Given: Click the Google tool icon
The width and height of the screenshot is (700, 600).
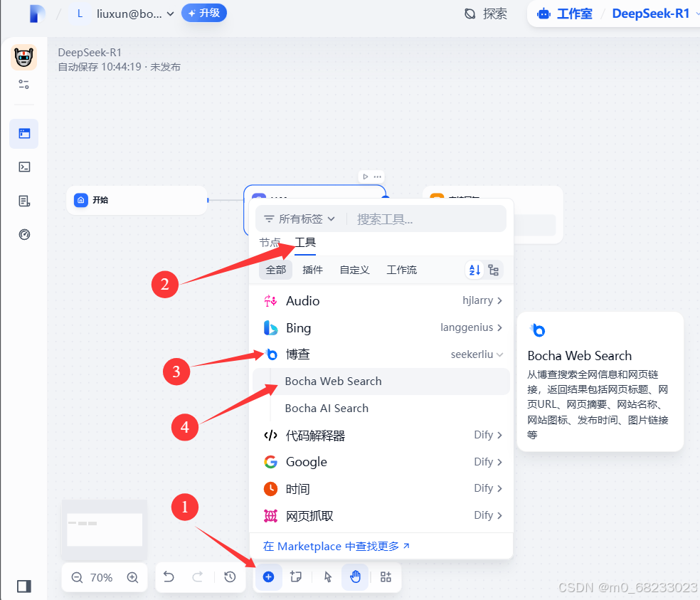Looking at the screenshot, I should coord(270,461).
